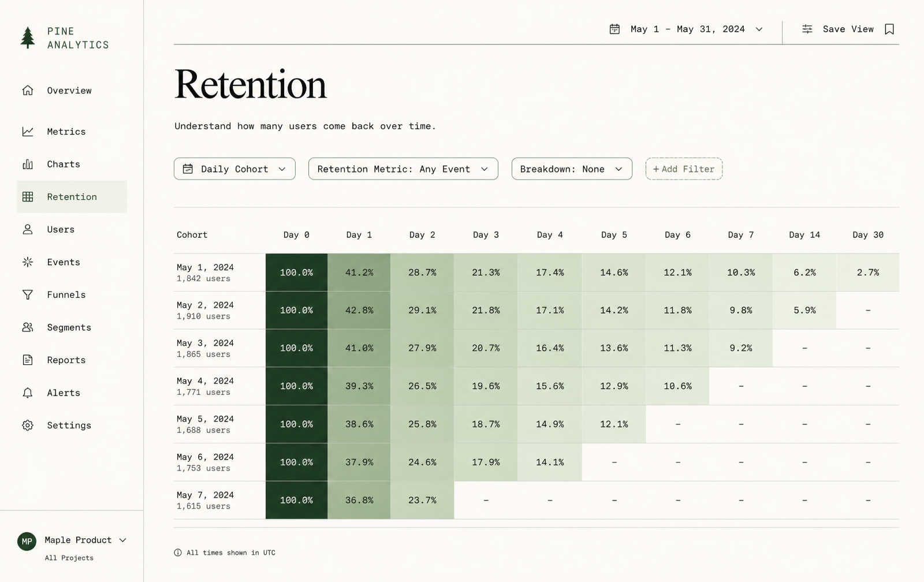Click the UTC info icon
This screenshot has width=924, height=582.
coord(178,553)
